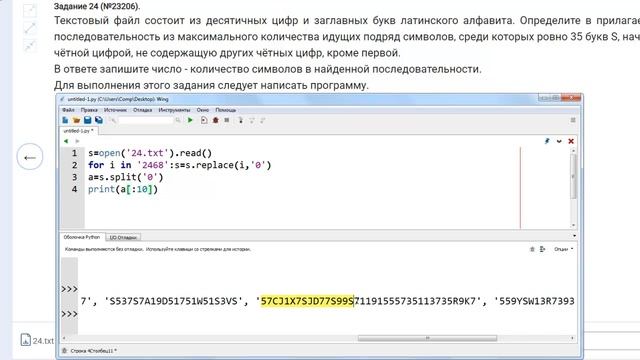Go forward with grey right arrow in editor
Screen dimensions: 640x360
(77, 141)
